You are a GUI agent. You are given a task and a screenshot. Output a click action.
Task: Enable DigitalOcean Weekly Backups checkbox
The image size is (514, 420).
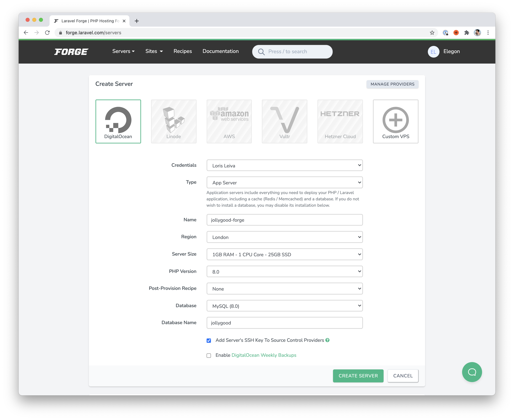[x=209, y=355]
